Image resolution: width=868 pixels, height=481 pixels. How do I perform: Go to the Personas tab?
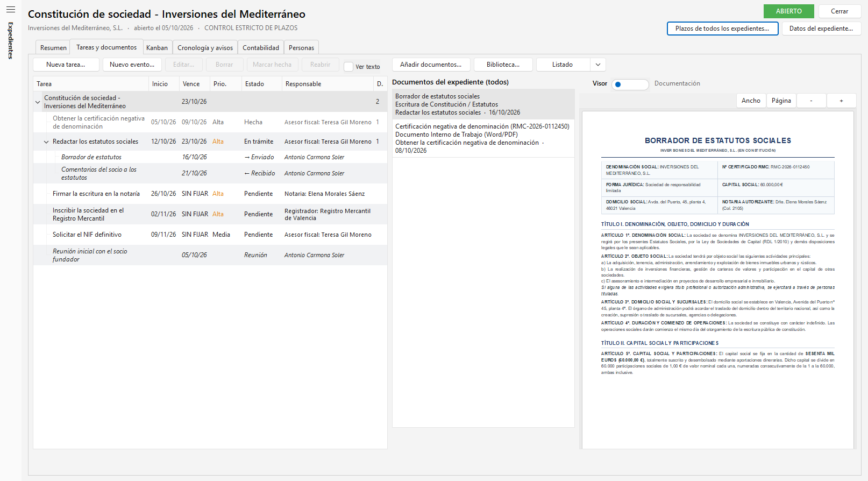pyautogui.click(x=301, y=48)
